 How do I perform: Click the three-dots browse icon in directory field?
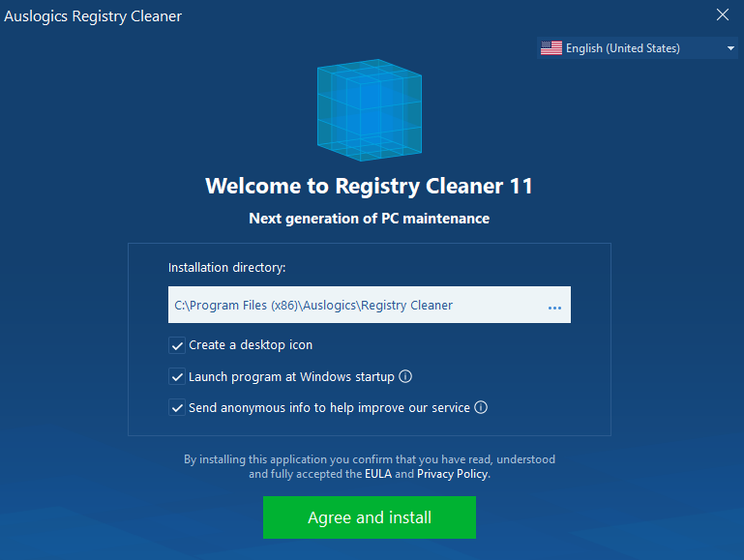[554, 308]
